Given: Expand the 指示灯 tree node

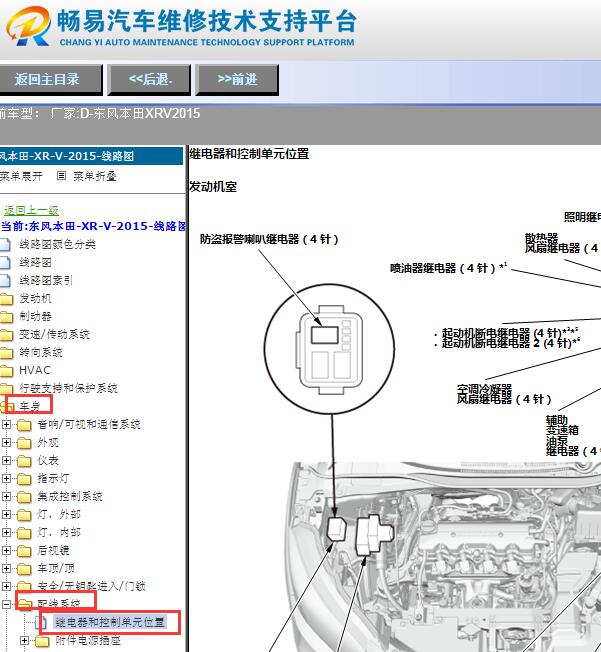Looking at the screenshot, I should tap(6, 478).
